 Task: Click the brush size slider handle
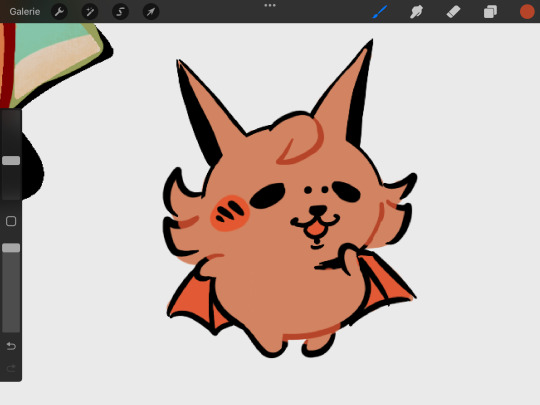click(x=11, y=160)
